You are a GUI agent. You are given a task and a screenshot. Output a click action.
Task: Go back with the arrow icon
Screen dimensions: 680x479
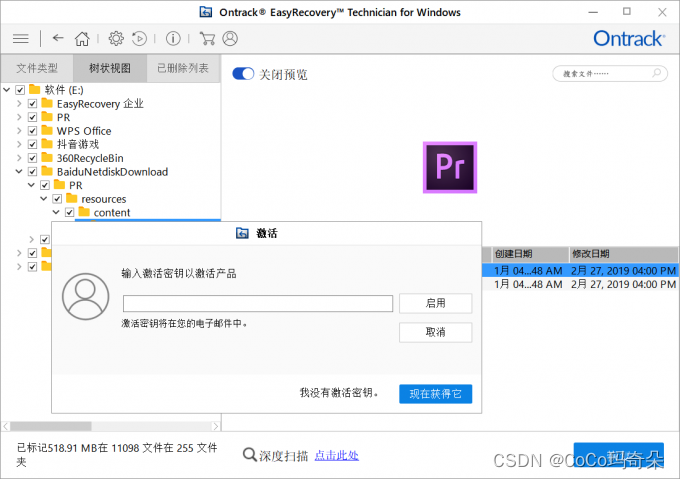58,38
